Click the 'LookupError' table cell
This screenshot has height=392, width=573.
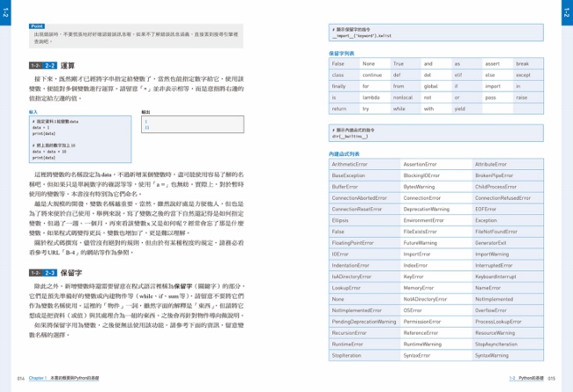point(364,288)
